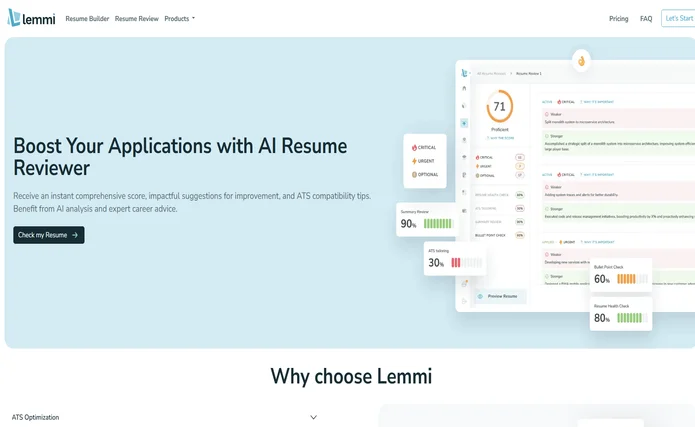The width and height of the screenshot is (695, 427).
Task: Click the Critical flame icon in card
Action: [414, 147]
